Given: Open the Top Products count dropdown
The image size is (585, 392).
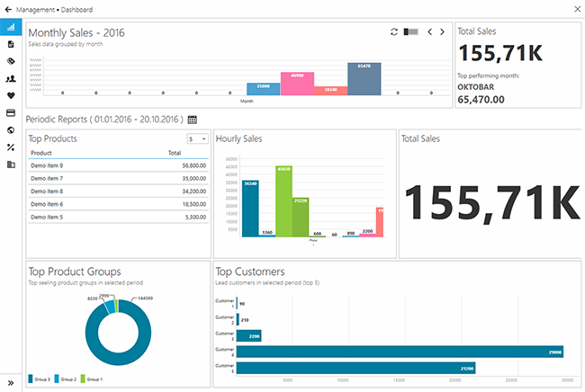Looking at the screenshot, I should coord(197,139).
